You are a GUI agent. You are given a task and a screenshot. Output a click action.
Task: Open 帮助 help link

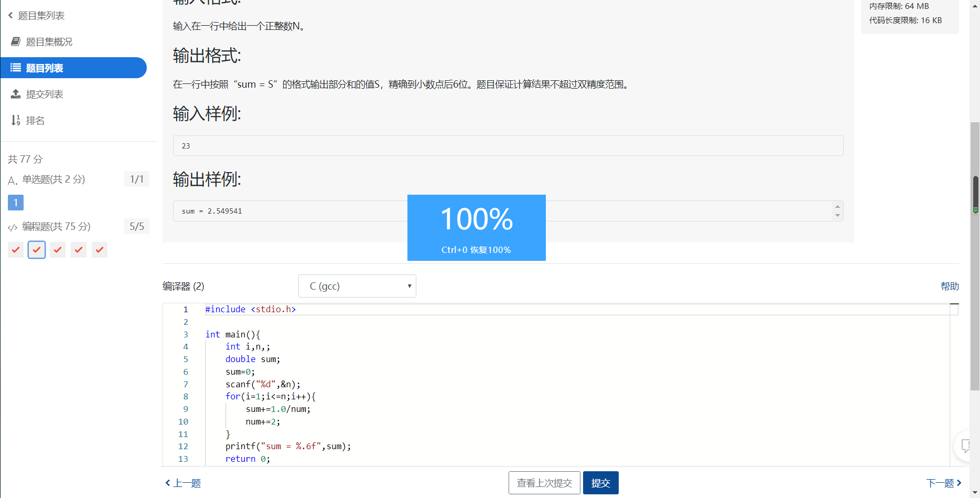[x=950, y=286]
